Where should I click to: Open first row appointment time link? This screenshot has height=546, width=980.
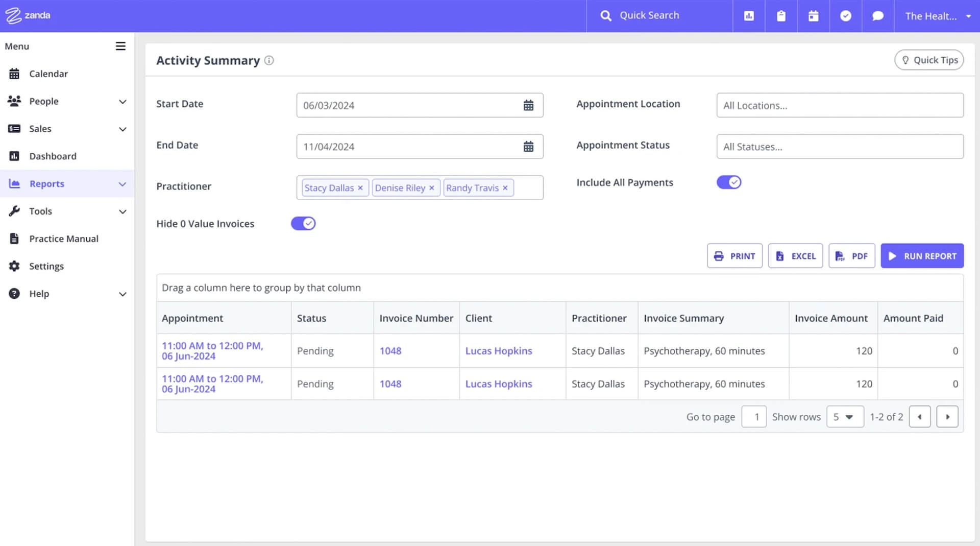pos(212,351)
